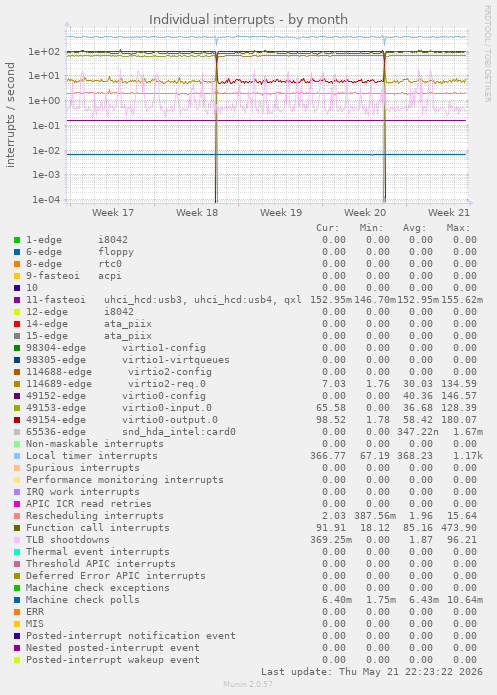Click the Week 21 axis label

(449, 212)
